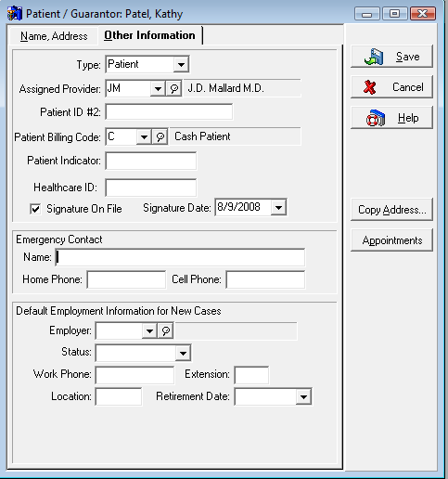The width and height of the screenshot is (448, 479).
Task: Click the red X Cancel icon
Action: click(369, 87)
